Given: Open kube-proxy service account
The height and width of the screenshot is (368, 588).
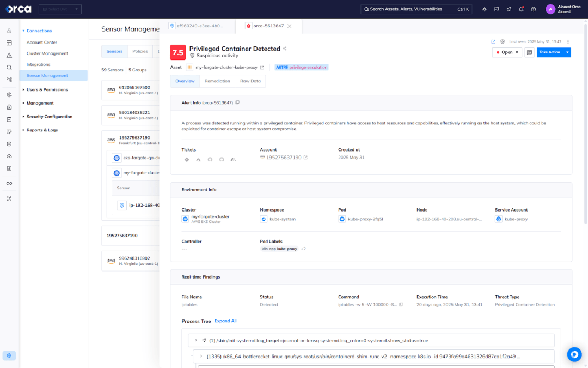Looking at the screenshot, I should (516, 219).
